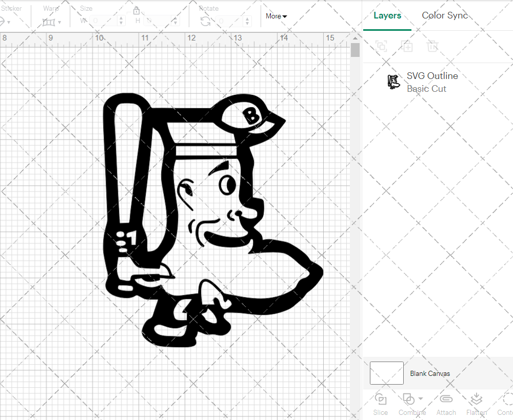Image resolution: width=513 pixels, height=420 pixels.
Task: Expand the Combine options dropdown
Action: tap(421, 398)
